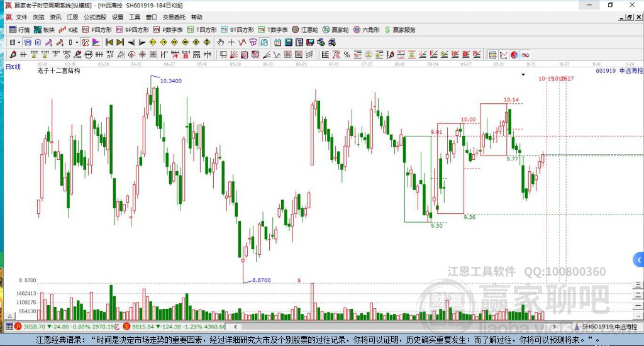
Task: Click the infinity symbol icon
Action: pyautogui.click(x=525, y=55)
